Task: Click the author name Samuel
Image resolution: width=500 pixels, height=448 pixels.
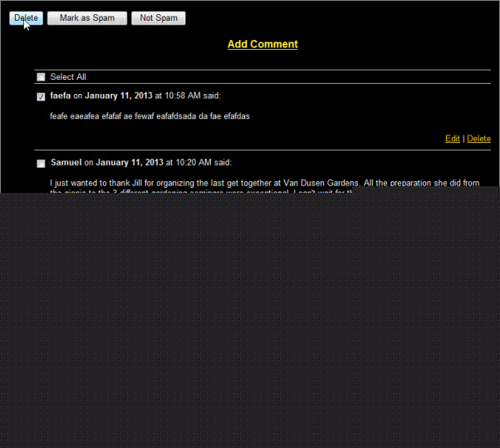Action: pyautogui.click(x=66, y=162)
